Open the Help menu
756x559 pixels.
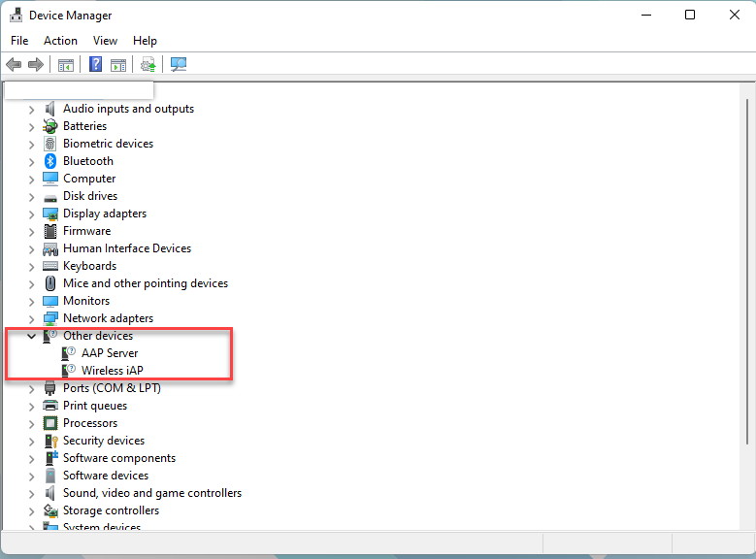pos(145,41)
